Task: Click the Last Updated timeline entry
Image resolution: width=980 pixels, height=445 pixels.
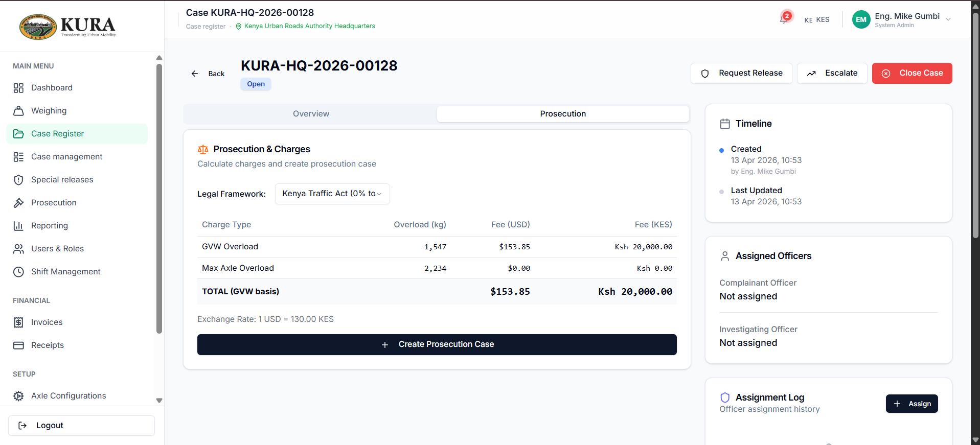Action: click(766, 196)
